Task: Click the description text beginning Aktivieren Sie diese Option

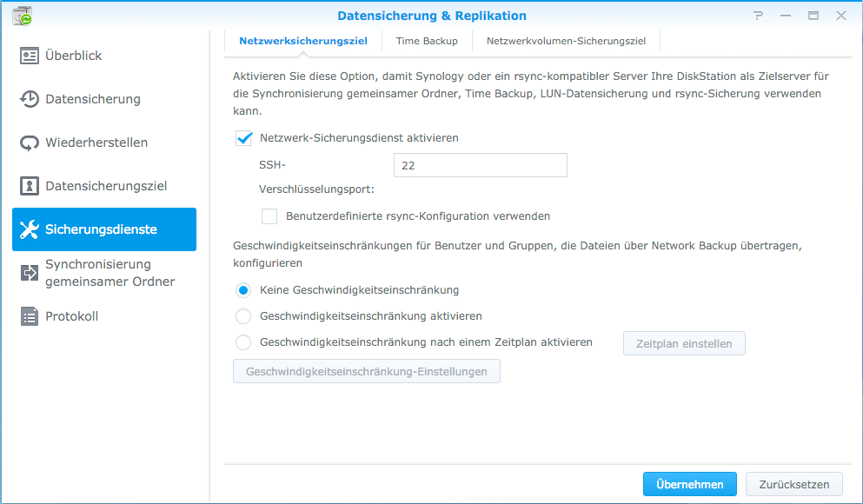Action: (x=531, y=94)
